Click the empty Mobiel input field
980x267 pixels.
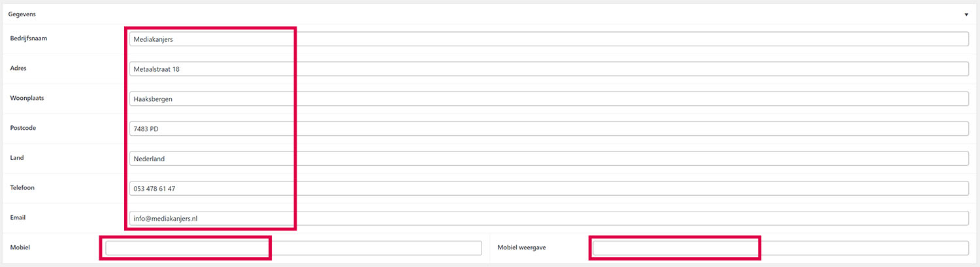click(293, 248)
